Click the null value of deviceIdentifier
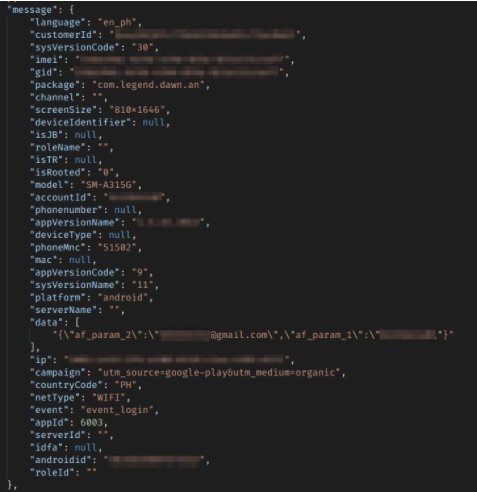The image size is (477, 492). pyautogui.click(x=154, y=122)
